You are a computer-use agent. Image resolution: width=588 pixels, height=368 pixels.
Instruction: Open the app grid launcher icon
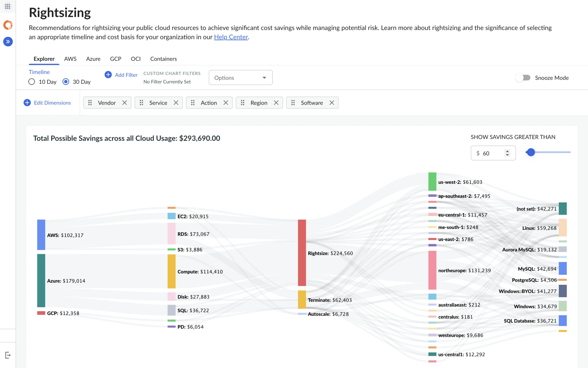[8, 6]
